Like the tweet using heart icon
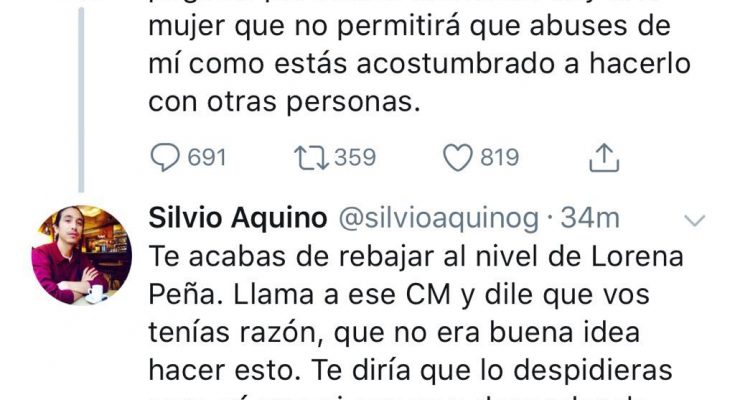 click(x=458, y=158)
